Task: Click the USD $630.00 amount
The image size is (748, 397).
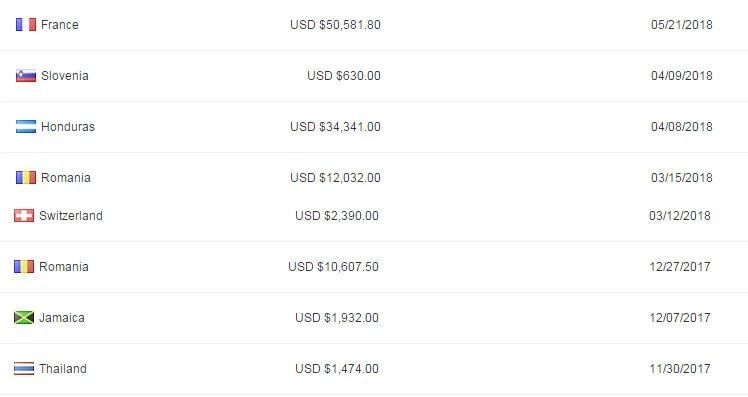Action: (x=344, y=75)
